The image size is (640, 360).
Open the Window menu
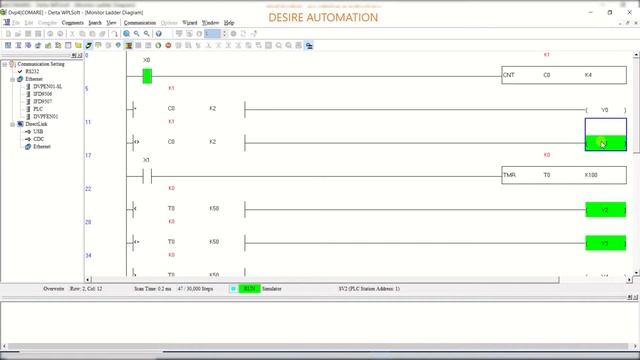(210, 23)
